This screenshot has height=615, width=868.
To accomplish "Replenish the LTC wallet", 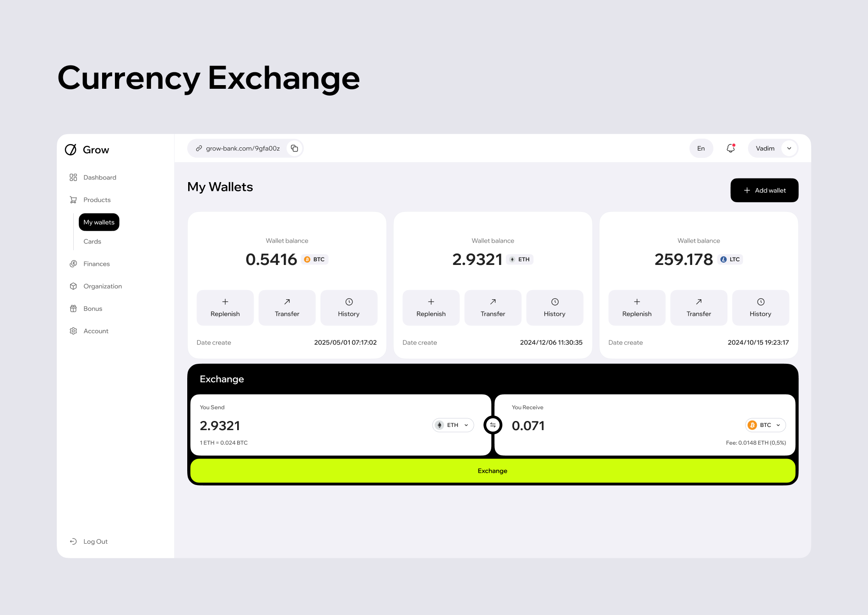I will (x=636, y=307).
